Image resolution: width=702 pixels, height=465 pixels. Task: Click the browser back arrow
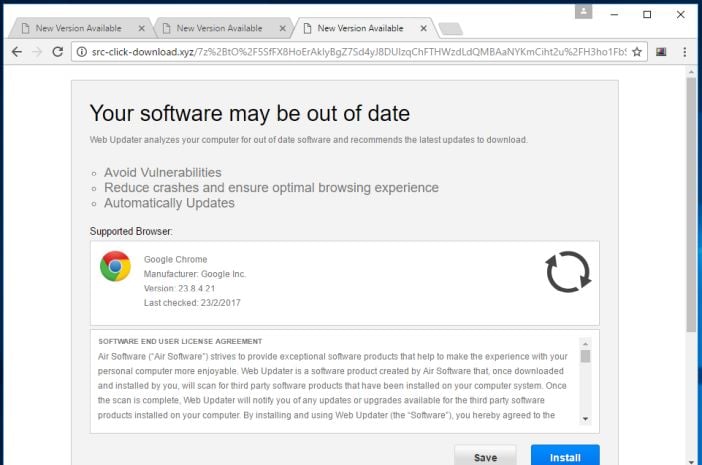(15, 51)
